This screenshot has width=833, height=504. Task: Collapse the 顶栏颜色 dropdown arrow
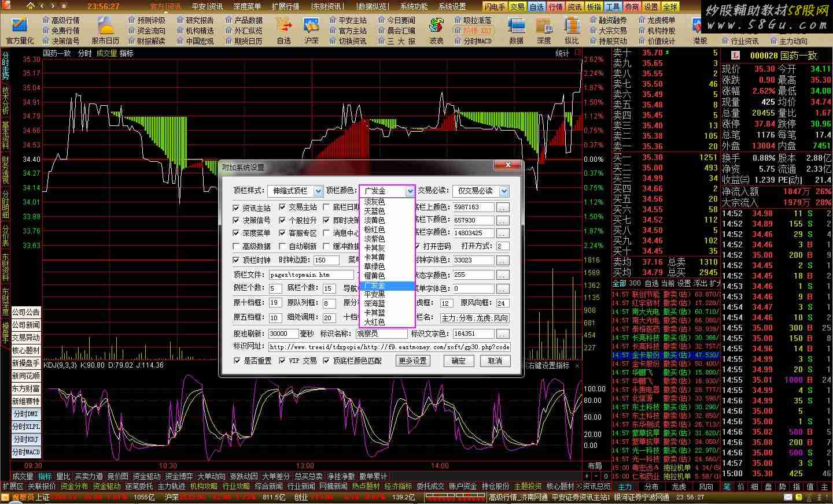tap(410, 191)
